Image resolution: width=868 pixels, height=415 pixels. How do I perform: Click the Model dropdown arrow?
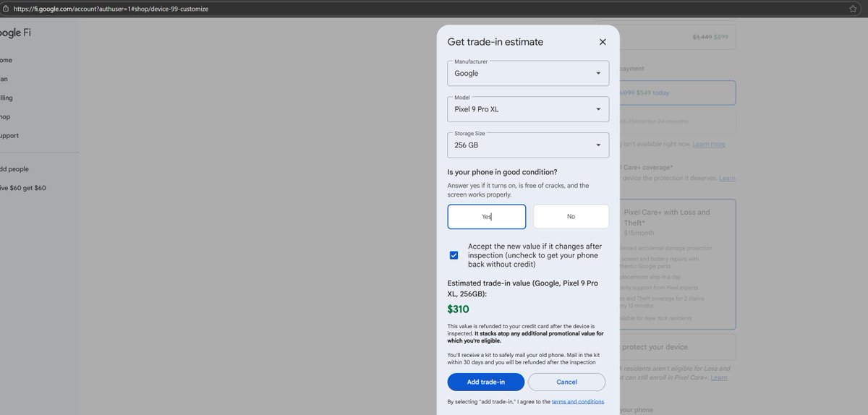(x=598, y=109)
